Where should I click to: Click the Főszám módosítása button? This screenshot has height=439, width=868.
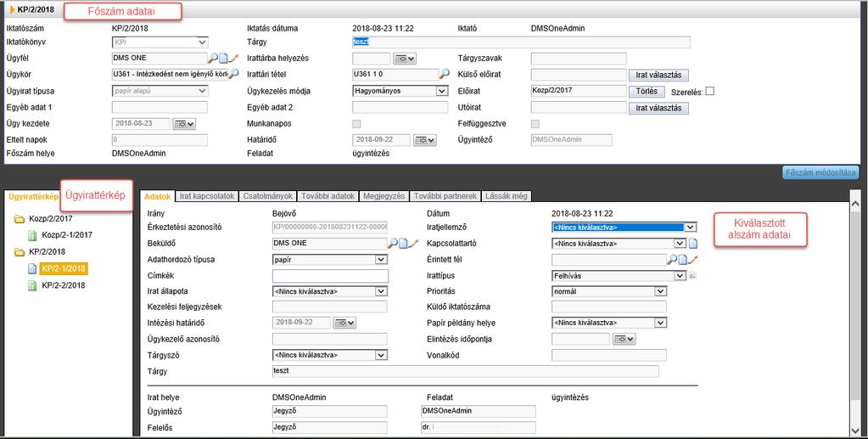820,172
